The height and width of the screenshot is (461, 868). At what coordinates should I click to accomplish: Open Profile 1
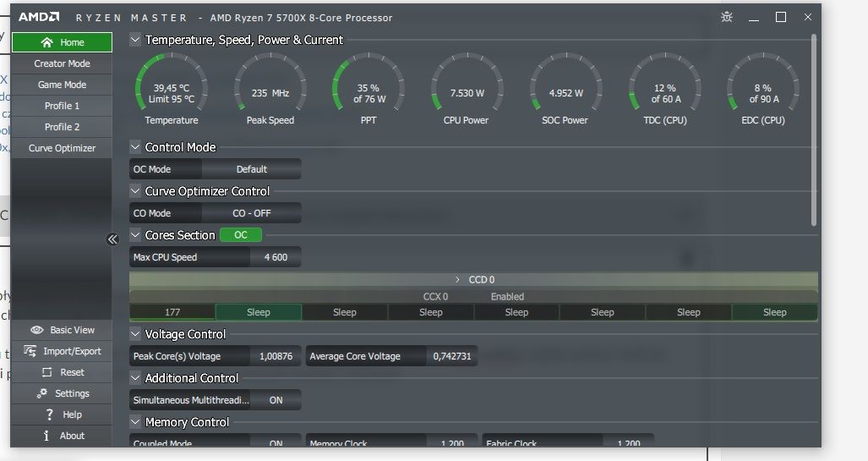point(62,106)
